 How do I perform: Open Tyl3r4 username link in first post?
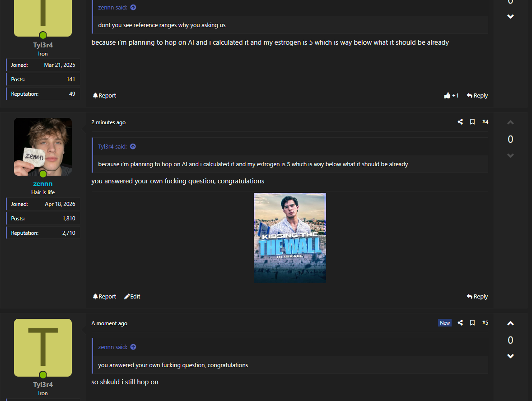43,45
